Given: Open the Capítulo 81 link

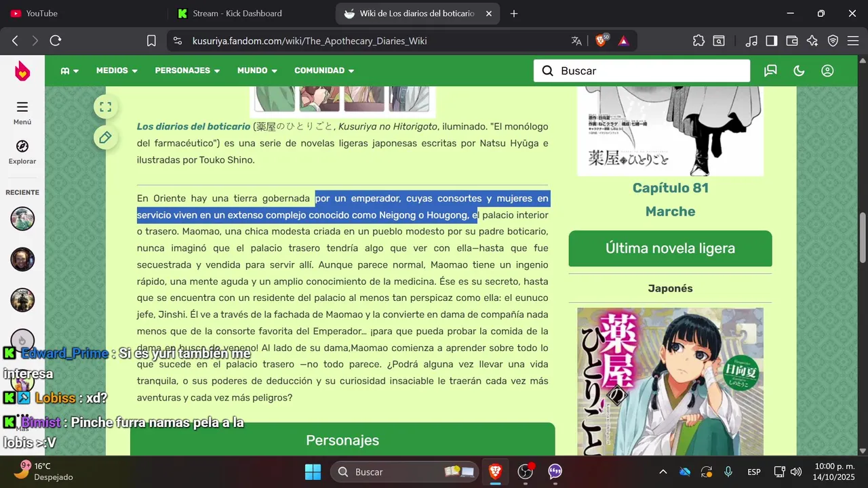Looking at the screenshot, I should click(670, 188).
